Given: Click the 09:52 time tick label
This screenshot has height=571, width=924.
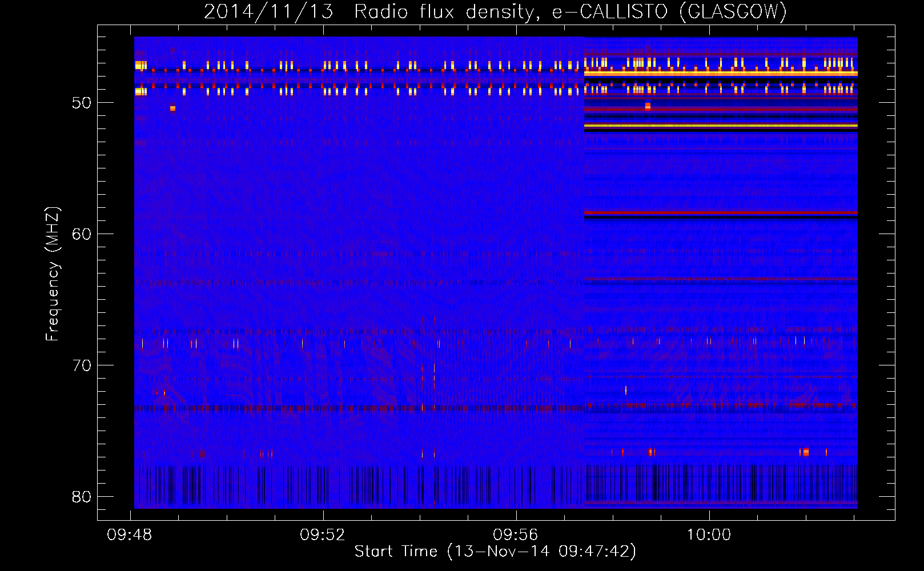Looking at the screenshot, I should [323, 535].
